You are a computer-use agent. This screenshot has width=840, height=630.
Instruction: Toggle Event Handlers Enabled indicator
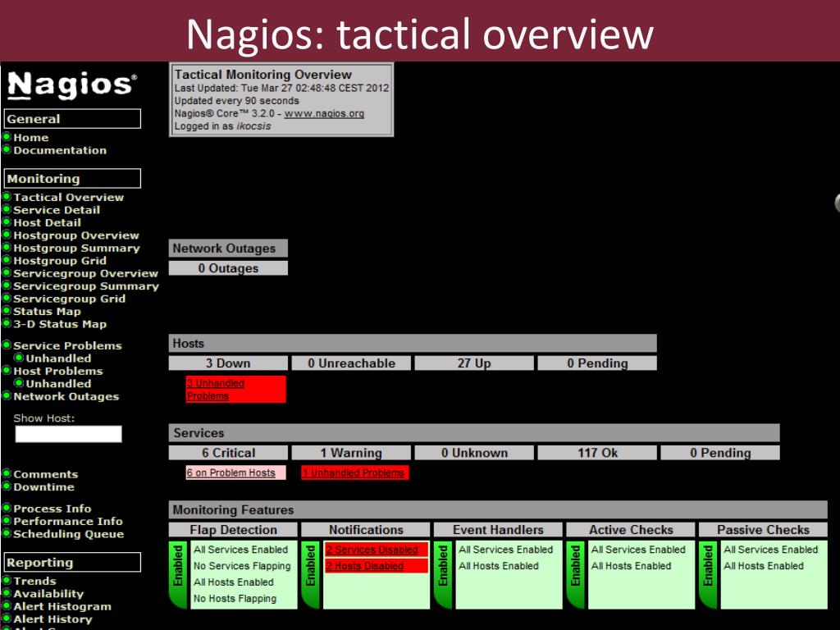click(445, 574)
